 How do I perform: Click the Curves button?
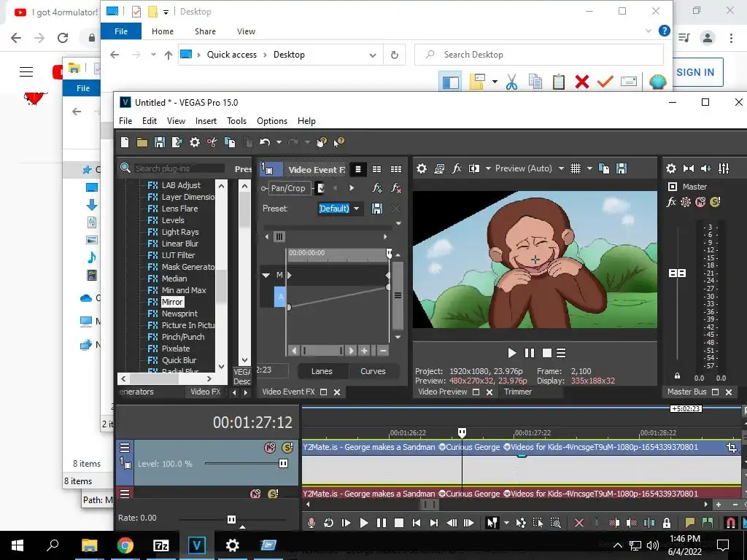(x=373, y=371)
